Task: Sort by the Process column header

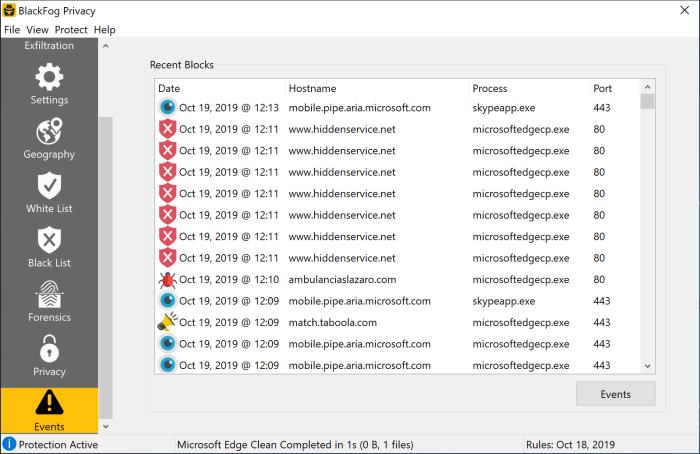Action: [530, 88]
